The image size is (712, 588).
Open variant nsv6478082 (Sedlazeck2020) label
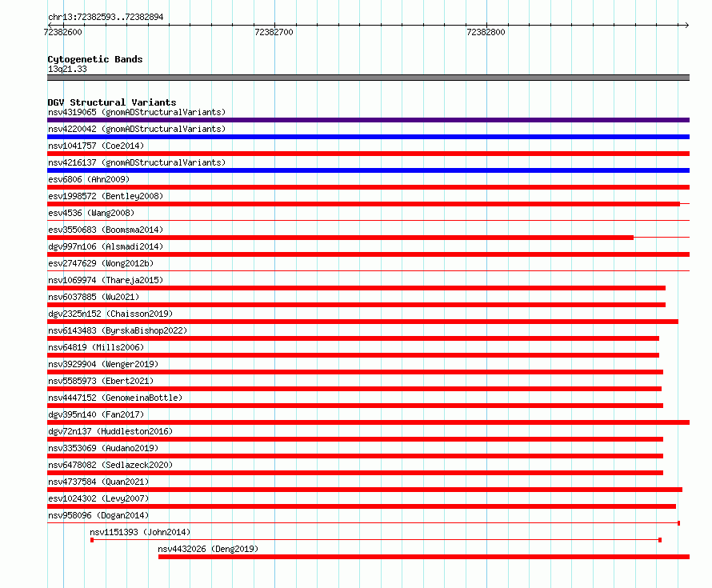pyautogui.click(x=110, y=465)
